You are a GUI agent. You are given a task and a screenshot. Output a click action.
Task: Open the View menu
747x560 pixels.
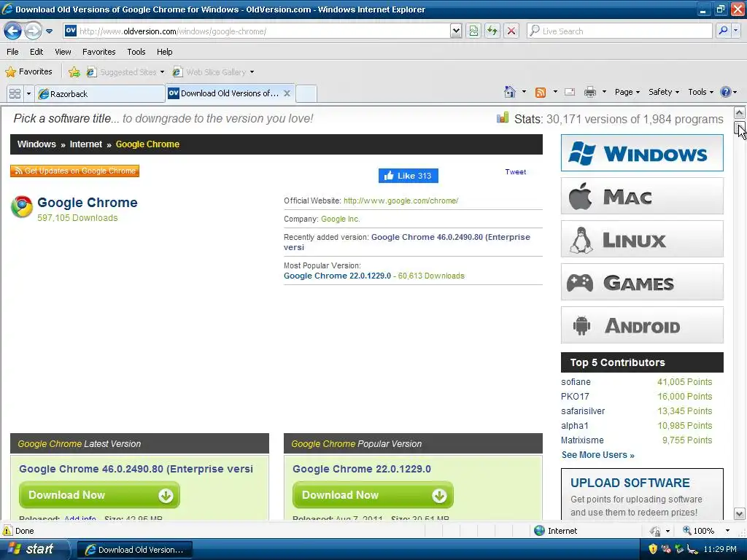(63, 52)
